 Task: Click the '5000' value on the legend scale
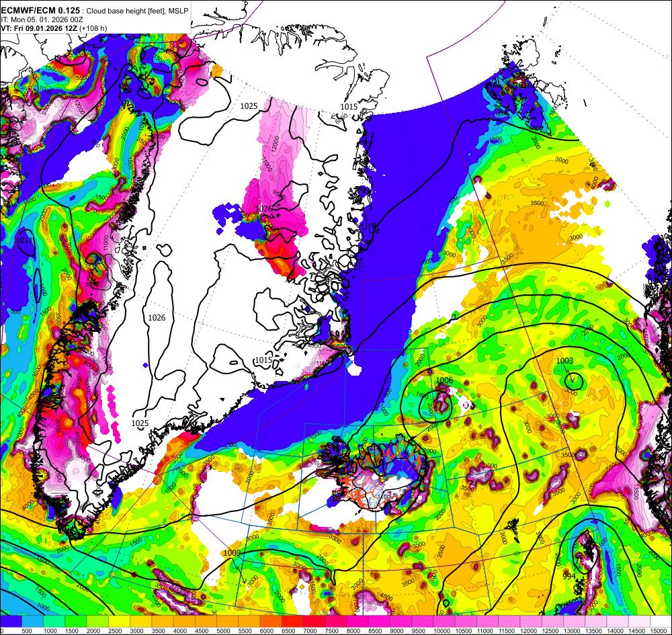224,631
